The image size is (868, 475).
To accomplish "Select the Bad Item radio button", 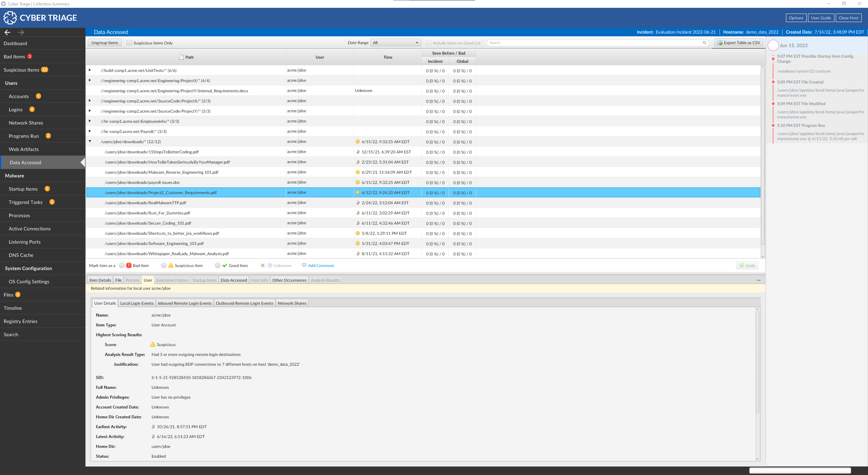I will [x=122, y=265].
